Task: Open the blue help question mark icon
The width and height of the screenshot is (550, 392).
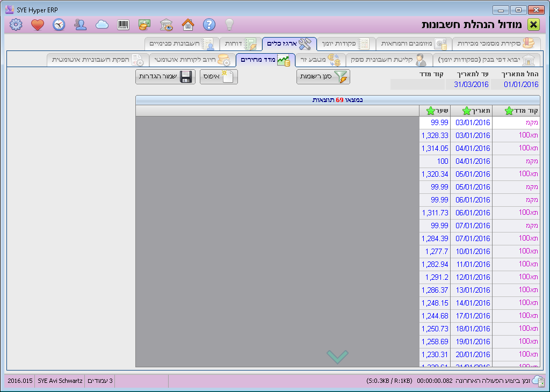Action: click(209, 25)
